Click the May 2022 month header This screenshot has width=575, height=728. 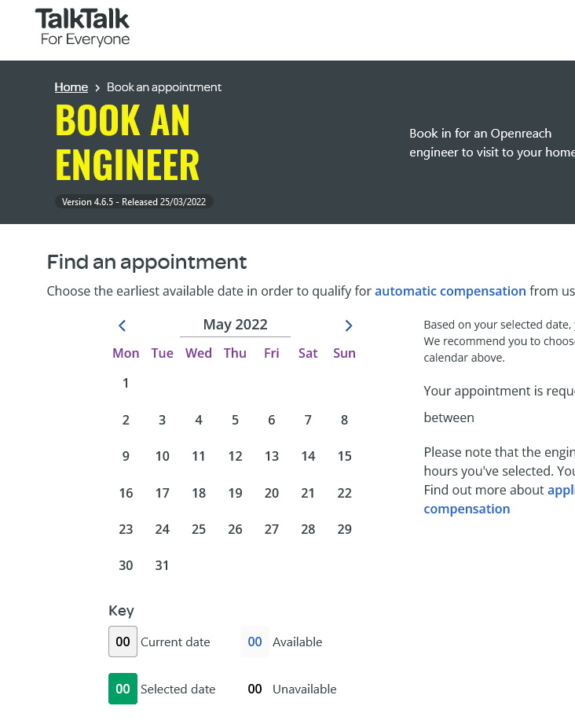tap(235, 325)
